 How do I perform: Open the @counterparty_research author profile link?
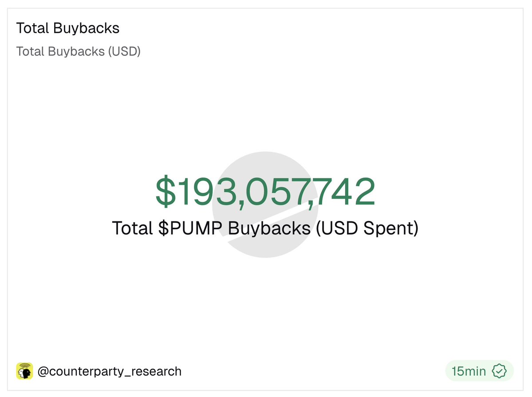pyautogui.click(x=109, y=371)
